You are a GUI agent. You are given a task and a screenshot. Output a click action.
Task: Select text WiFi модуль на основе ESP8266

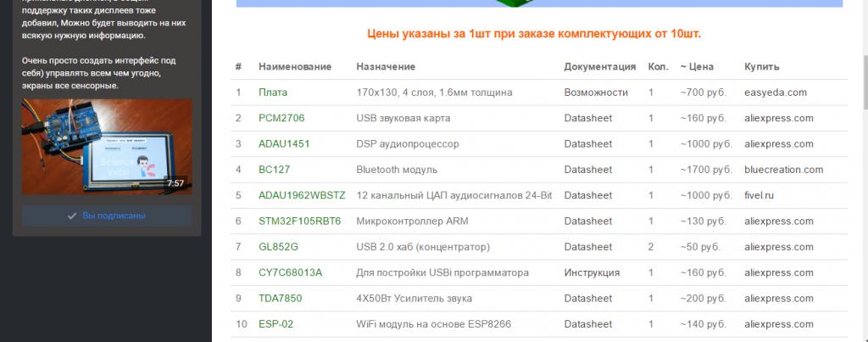pos(433,324)
